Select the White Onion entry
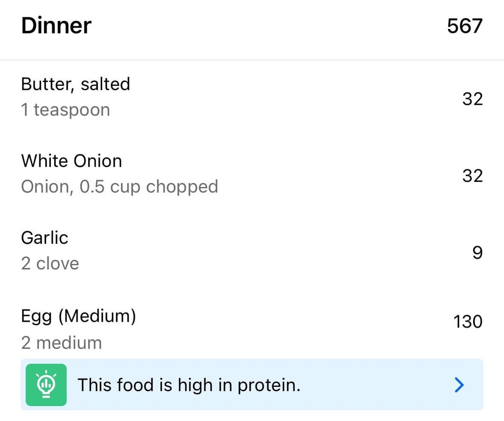The width and height of the screenshot is (504, 421). click(252, 174)
